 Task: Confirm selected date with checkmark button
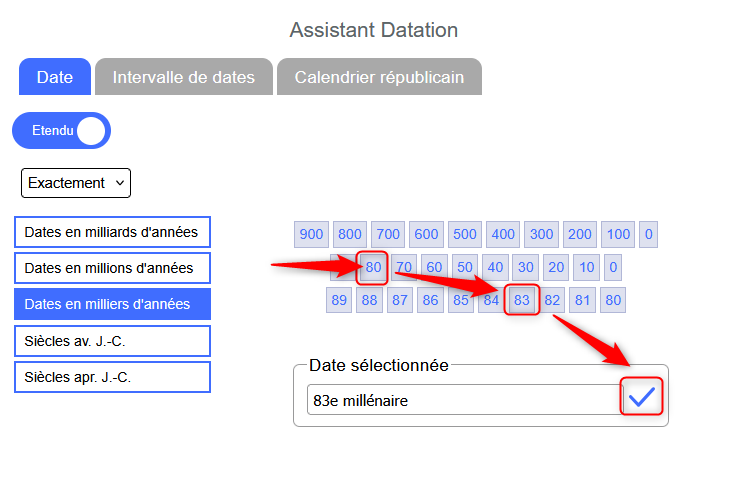(641, 398)
